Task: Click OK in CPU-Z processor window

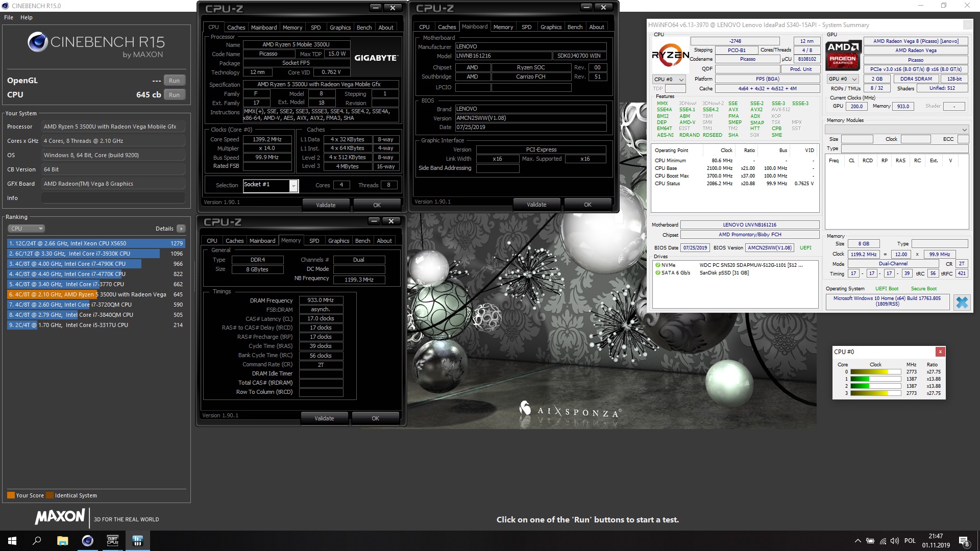Action: (x=377, y=205)
